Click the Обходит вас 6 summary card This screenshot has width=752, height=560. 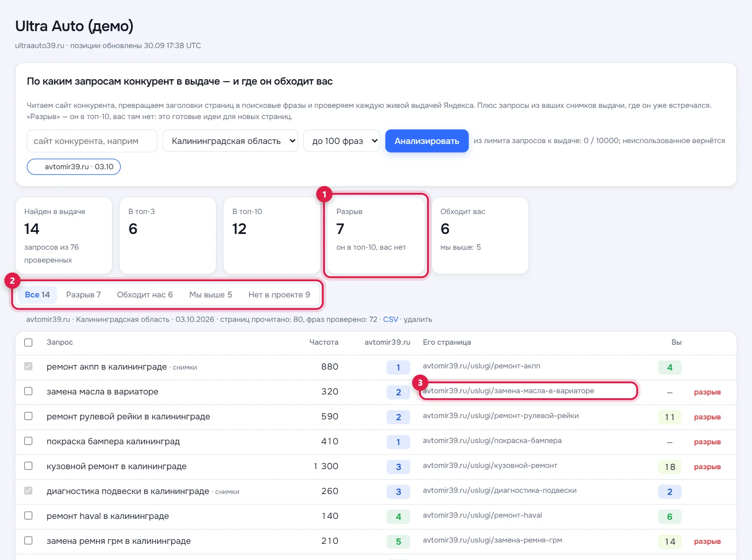(x=480, y=235)
